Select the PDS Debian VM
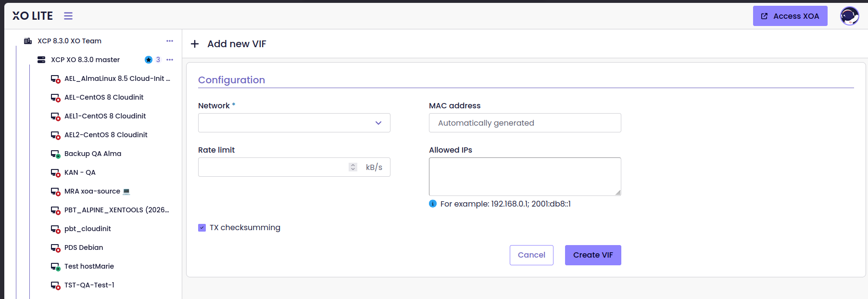The width and height of the screenshot is (868, 299). coord(84,247)
